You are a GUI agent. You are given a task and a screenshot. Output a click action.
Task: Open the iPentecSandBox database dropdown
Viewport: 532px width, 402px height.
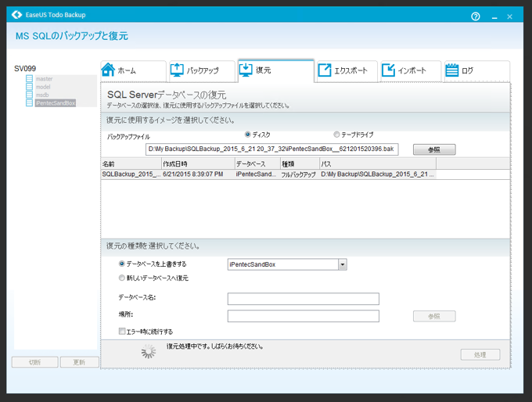pos(343,264)
